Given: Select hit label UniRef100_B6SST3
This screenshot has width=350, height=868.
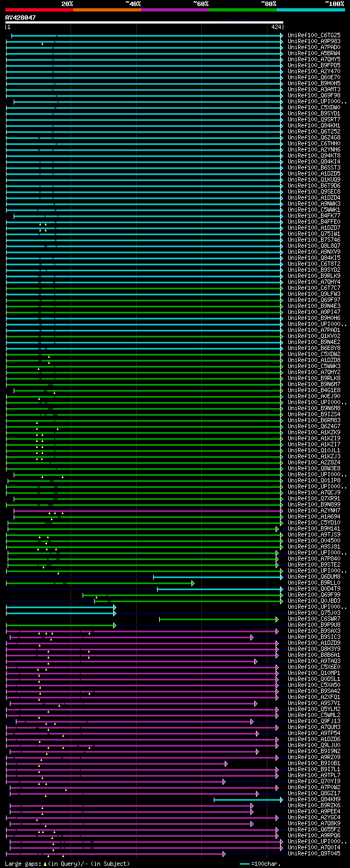Looking at the screenshot, I should pos(314,167).
